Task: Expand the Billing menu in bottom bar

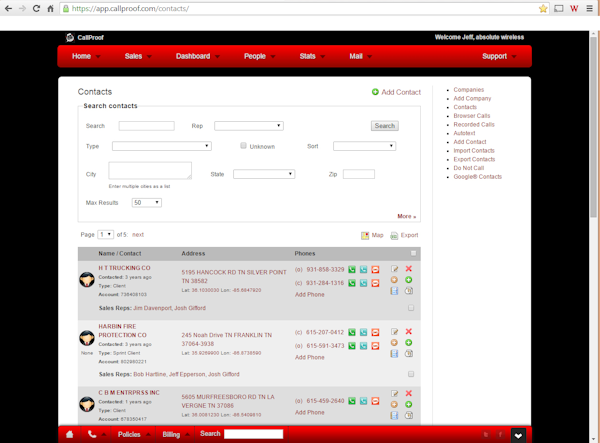Action: (x=176, y=434)
